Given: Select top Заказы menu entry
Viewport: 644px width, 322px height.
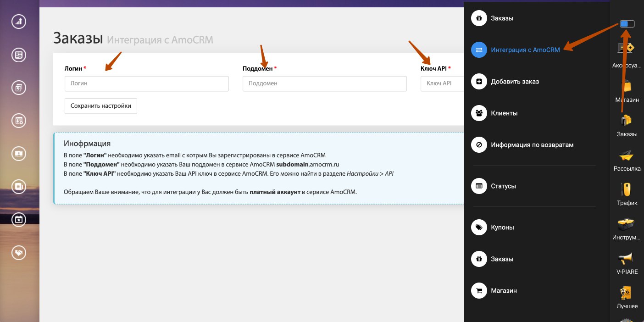Looking at the screenshot, I should tap(502, 18).
